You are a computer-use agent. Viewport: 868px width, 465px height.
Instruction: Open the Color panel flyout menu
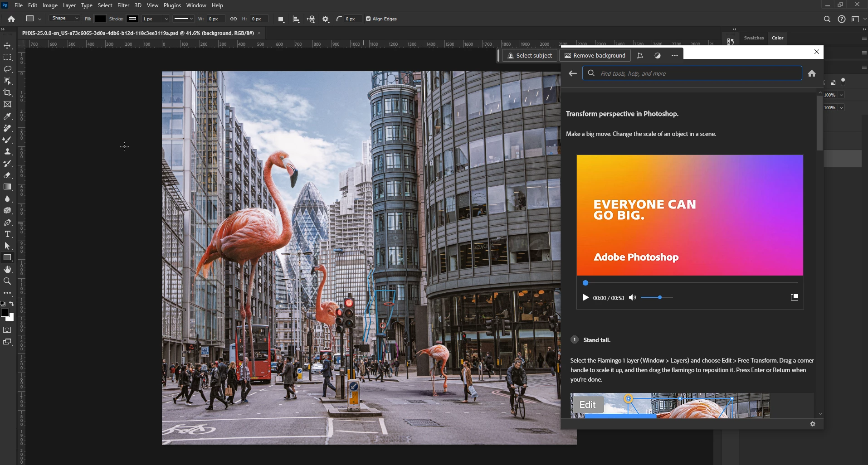point(864,39)
